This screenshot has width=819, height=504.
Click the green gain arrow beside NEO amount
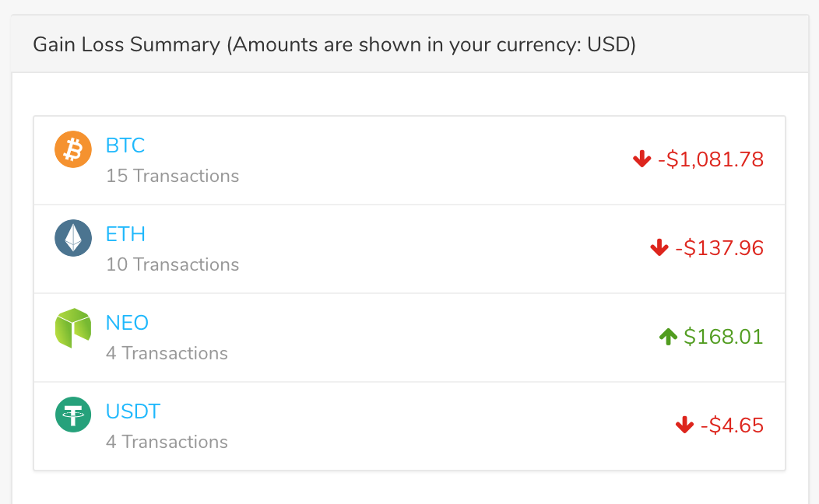[x=667, y=336]
